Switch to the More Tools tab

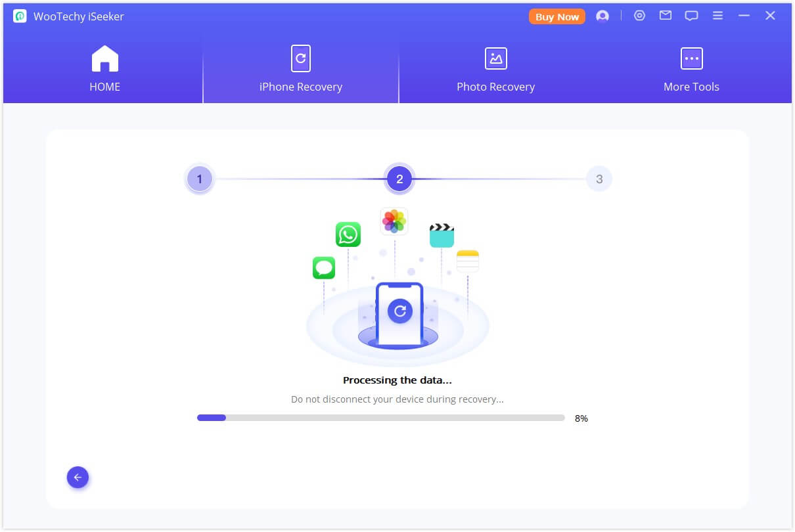[x=691, y=86]
